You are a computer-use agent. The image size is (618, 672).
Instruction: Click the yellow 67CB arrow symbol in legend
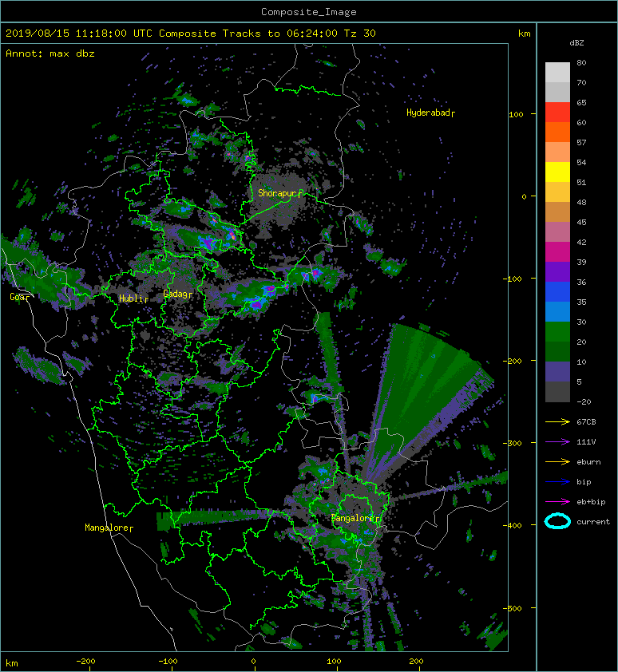coord(557,421)
